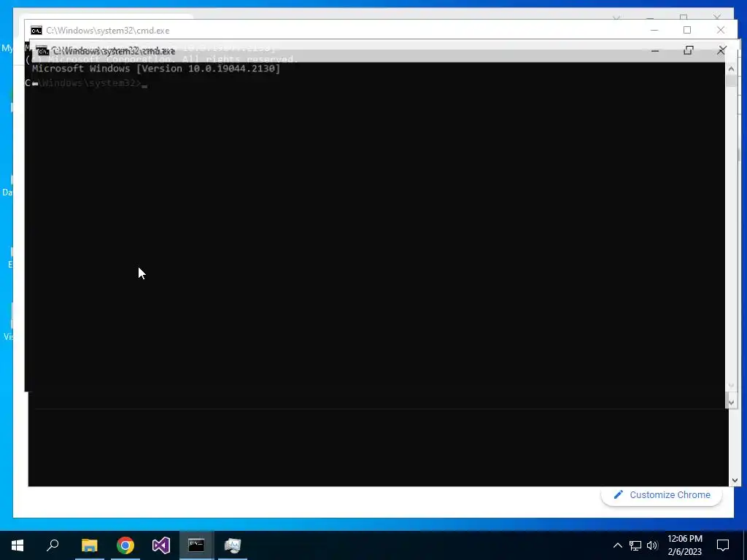Click the C:\Windows\system32 prompt line

(86, 83)
